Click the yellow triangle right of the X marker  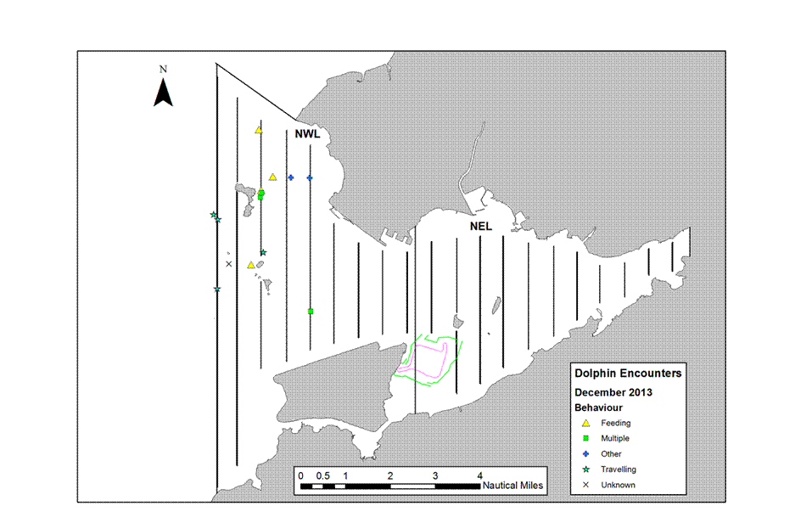pyautogui.click(x=251, y=265)
